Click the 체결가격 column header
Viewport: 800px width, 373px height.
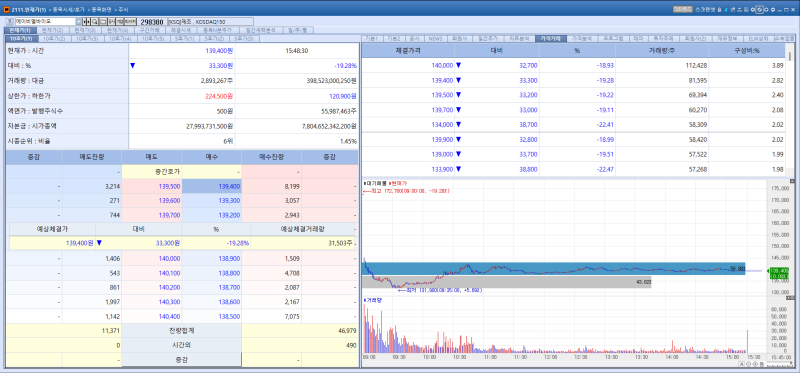click(x=408, y=51)
